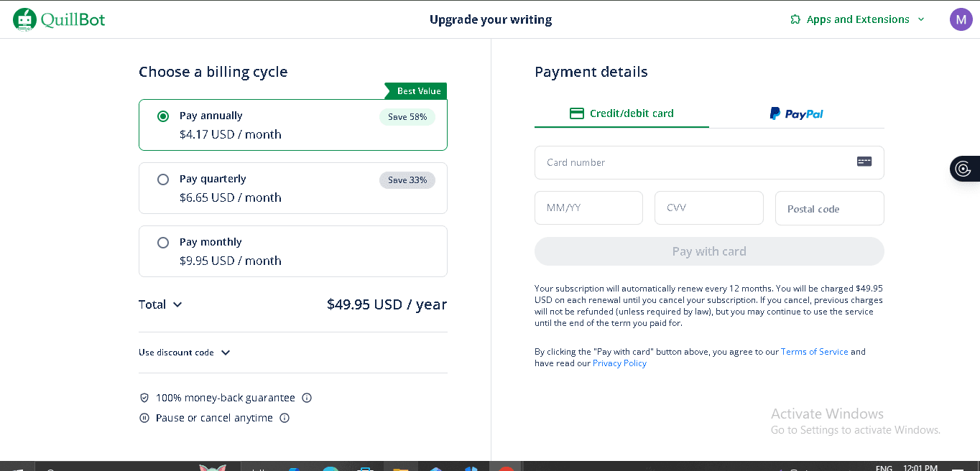Open the Terms of Service link

814,351
